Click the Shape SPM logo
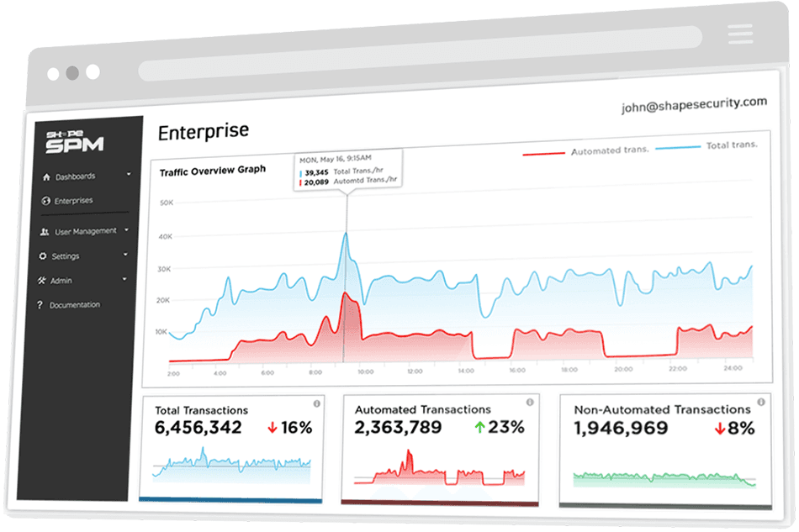 click(74, 140)
